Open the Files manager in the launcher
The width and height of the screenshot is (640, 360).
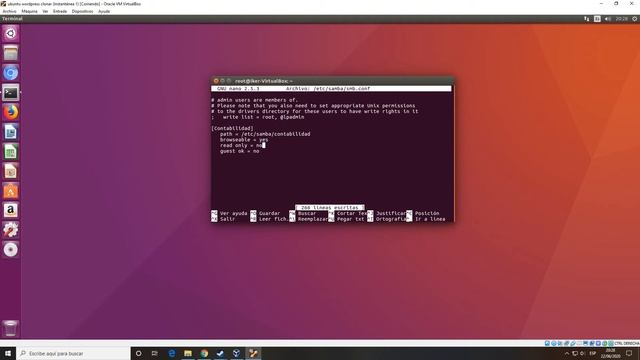11,53
